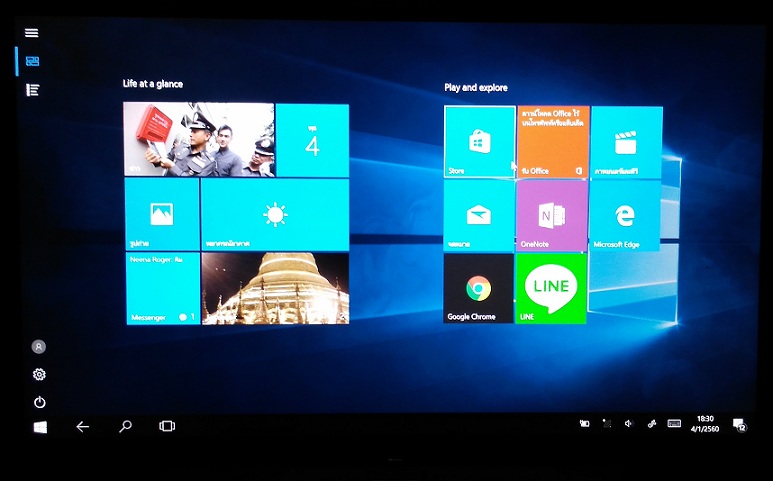The width and height of the screenshot is (773, 481).
Task: Open the user account icon
Action: 38,346
